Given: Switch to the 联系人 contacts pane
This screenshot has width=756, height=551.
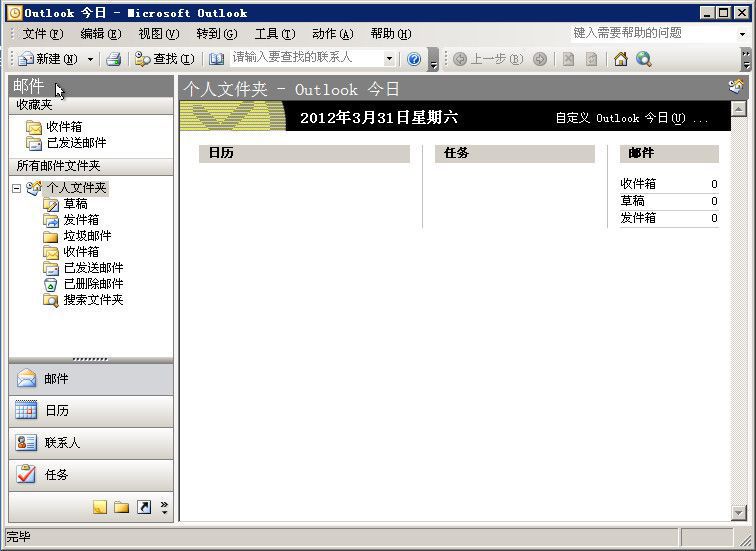Looking at the screenshot, I should pyautogui.click(x=91, y=443).
